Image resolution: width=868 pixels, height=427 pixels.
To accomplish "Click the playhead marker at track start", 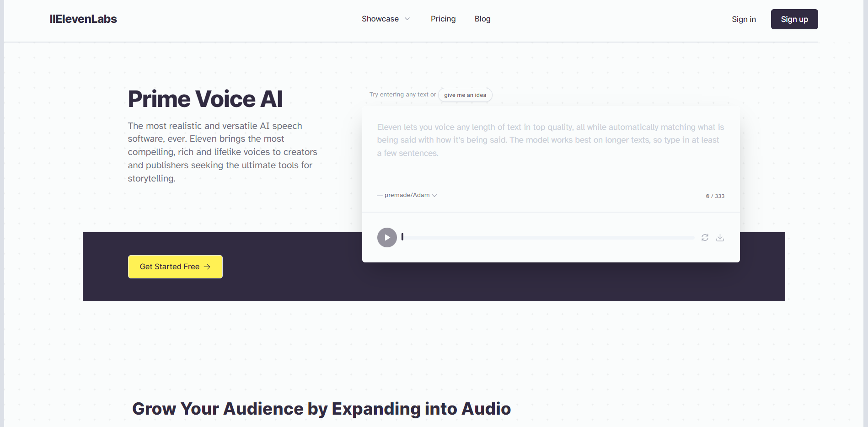I will pos(402,237).
